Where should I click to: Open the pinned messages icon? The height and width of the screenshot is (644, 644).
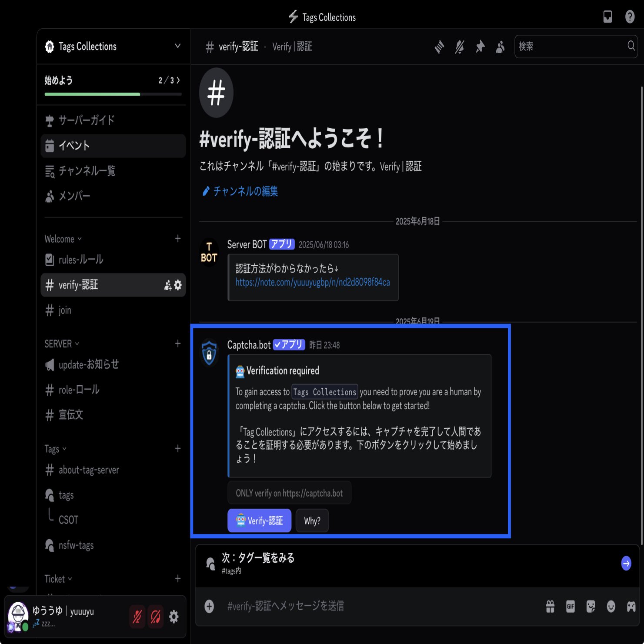480,47
